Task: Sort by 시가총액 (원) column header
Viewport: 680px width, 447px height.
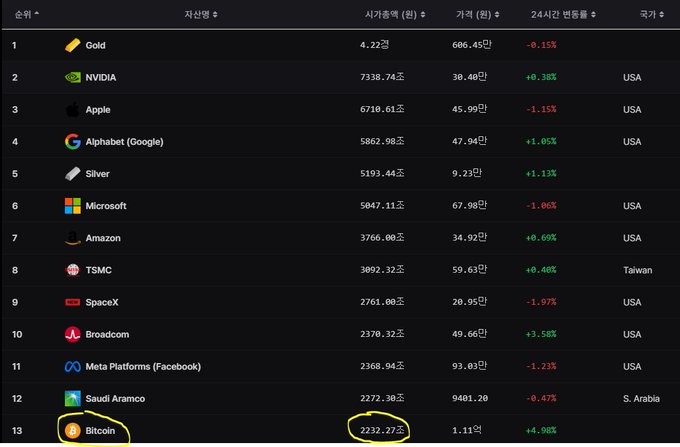Action: pos(395,14)
